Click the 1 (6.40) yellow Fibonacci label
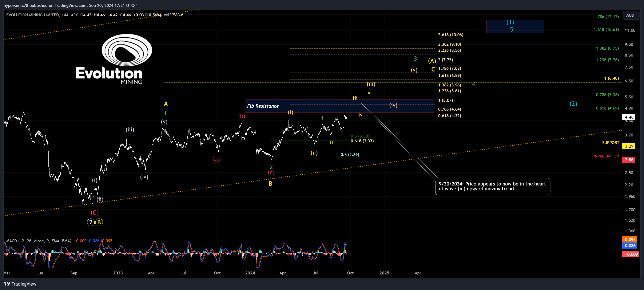Screen dimensions: 644x290 tap(612, 78)
